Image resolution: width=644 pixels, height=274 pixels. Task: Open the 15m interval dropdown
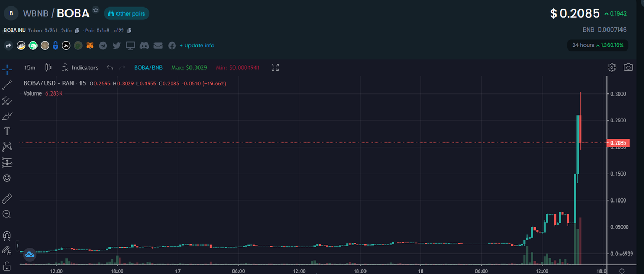[30, 68]
